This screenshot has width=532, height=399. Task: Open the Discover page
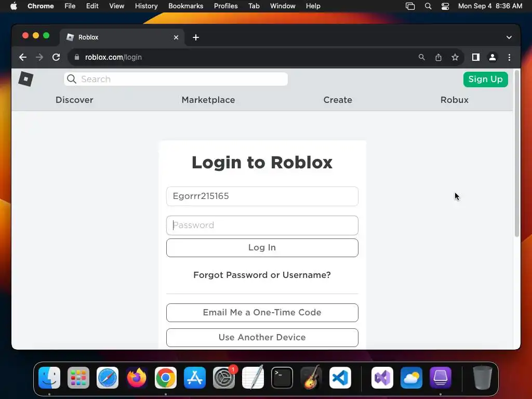point(74,100)
